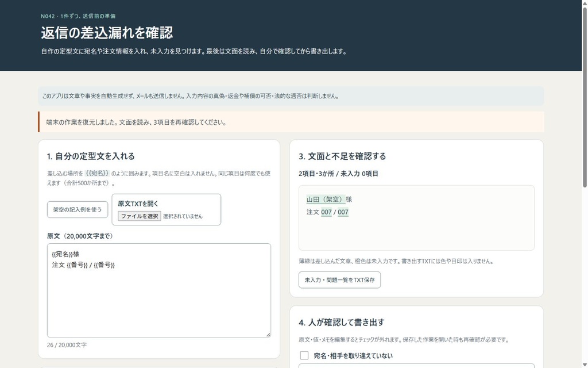
Task: Click the 端末の作業を復元しました notice banner
Action: pyautogui.click(x=291, y=122)
